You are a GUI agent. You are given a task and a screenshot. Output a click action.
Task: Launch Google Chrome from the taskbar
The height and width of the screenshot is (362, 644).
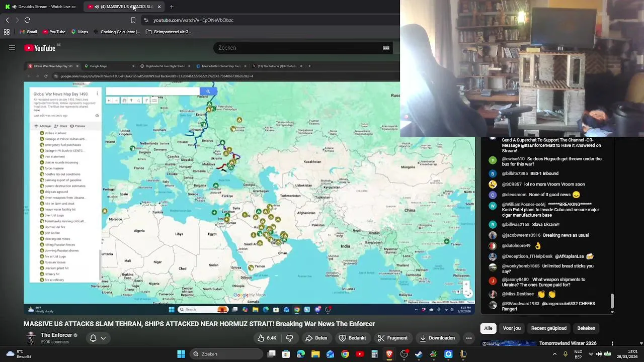(345, 354)
